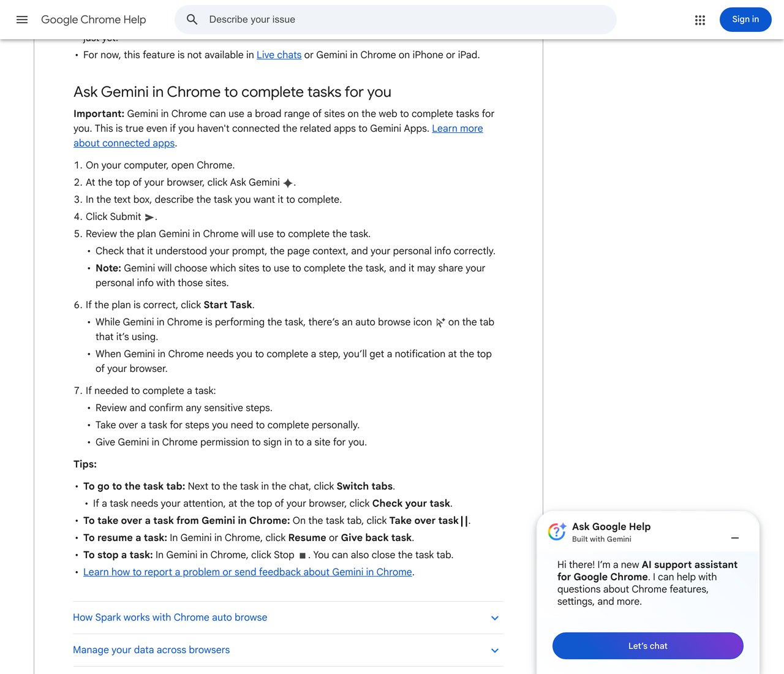784x674 pixels.
Task: Click chevron beside How Spark works section
Action: click(495, 618)
